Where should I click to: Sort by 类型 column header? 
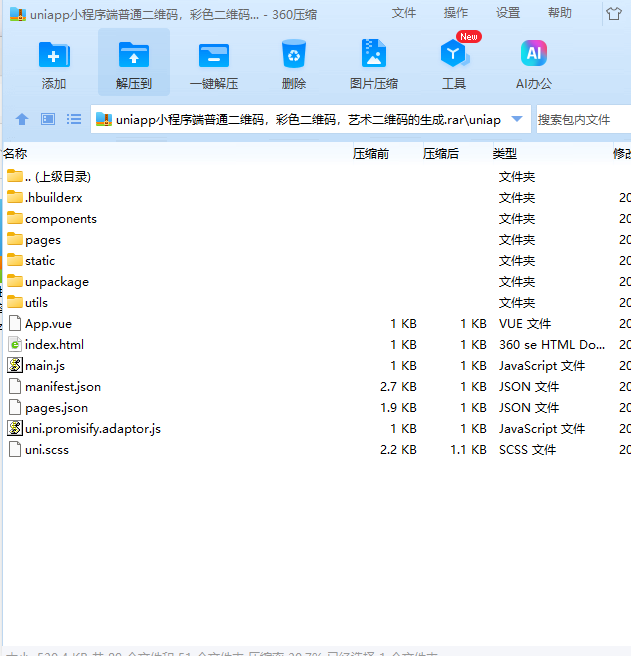(505, 154)
